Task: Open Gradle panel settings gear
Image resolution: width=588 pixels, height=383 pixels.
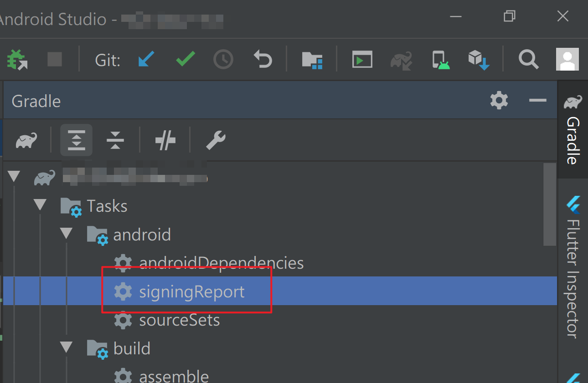Action: 499,100
